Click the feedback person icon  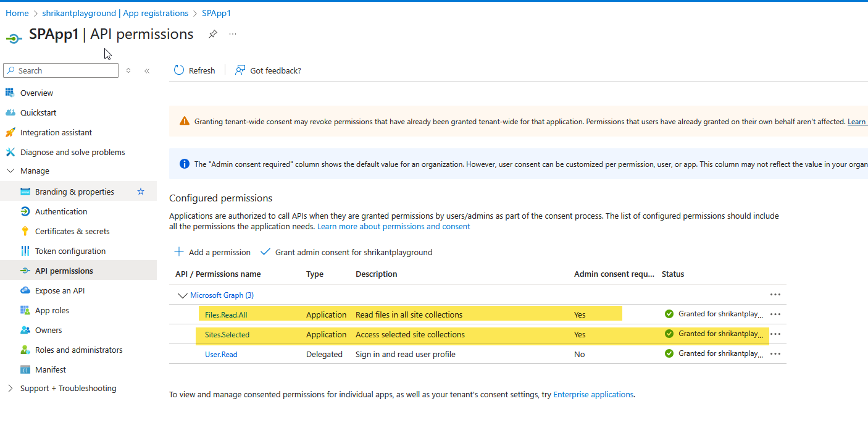(x=240, y=70)
